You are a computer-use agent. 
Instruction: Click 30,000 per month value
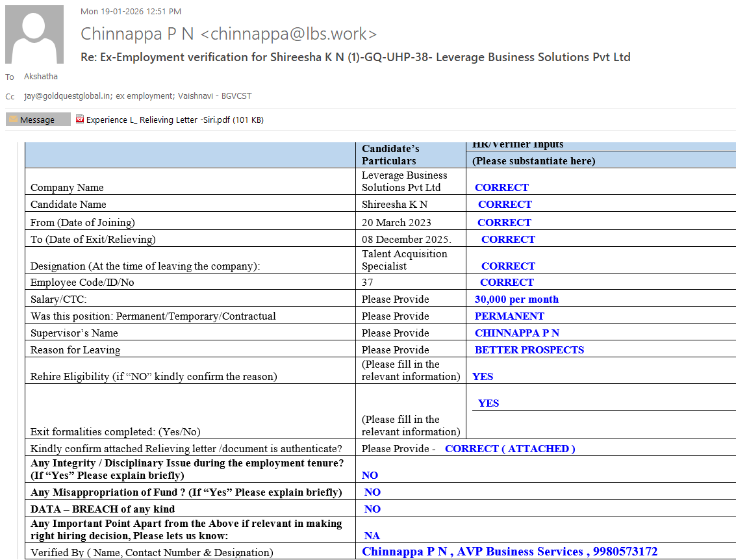coord(516,299)
